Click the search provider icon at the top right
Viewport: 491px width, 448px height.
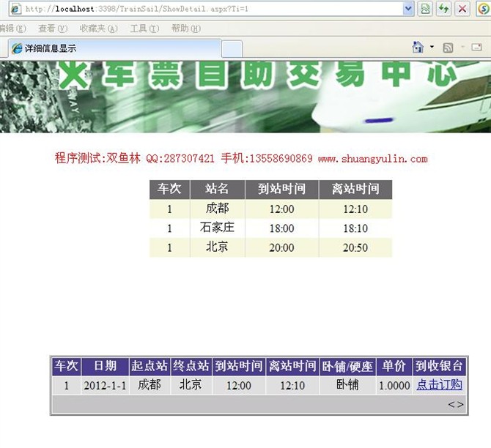point(483,9)
